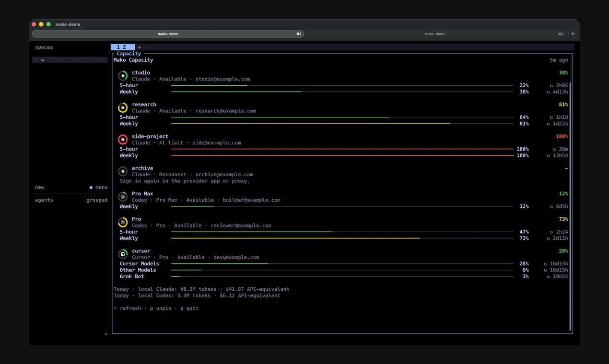Click the 13h54 reset time
Viewport: 609px width, 364px height.
(561, 155)
